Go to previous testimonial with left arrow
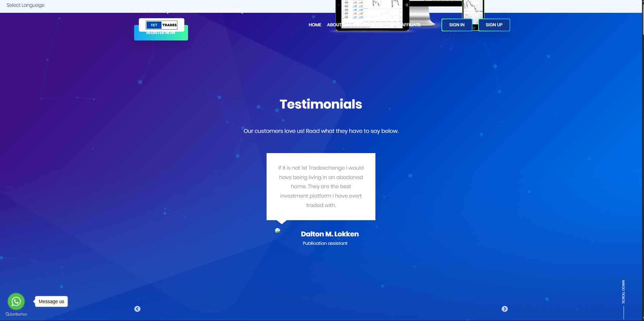The width and height of the screenshot is (644, 321). [137, 309]
